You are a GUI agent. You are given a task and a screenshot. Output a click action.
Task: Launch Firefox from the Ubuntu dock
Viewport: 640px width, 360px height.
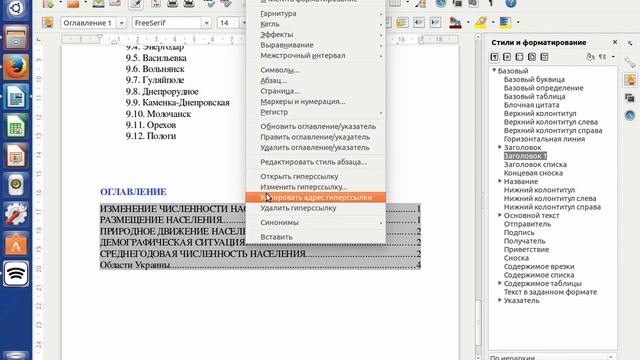click(x=16, y=67)
